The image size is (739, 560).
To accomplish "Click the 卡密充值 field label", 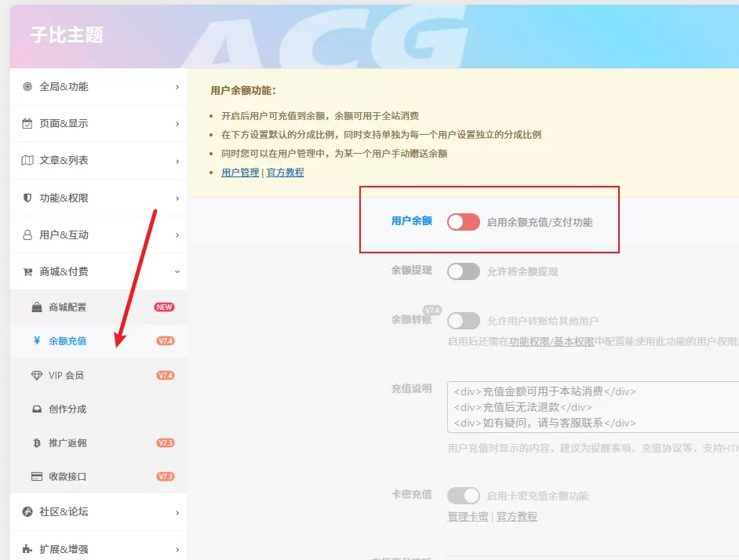I will pos(411,494).
